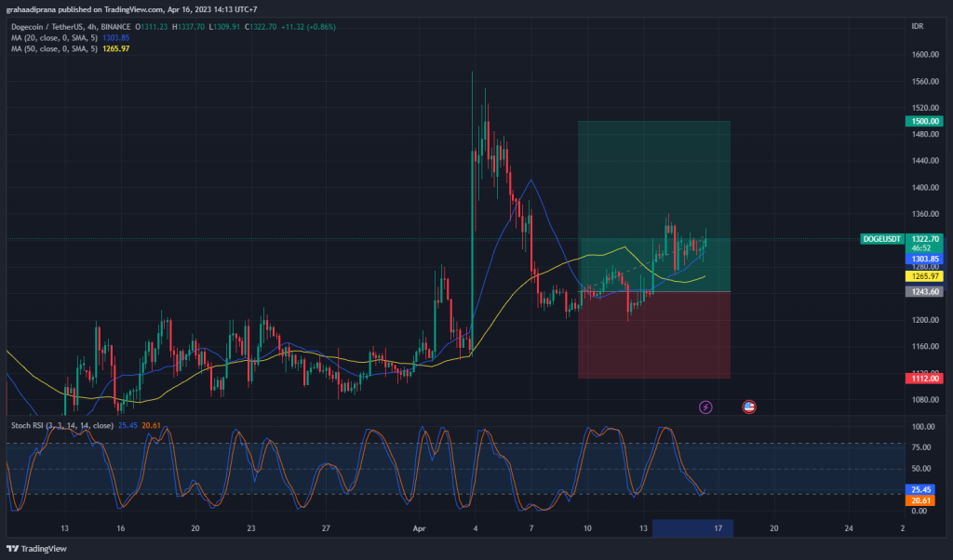Click the blue 25.45 tag on Stoch scale
This screenshot has width=953, height=560.
pyautogui.click(x=920, y=489)
